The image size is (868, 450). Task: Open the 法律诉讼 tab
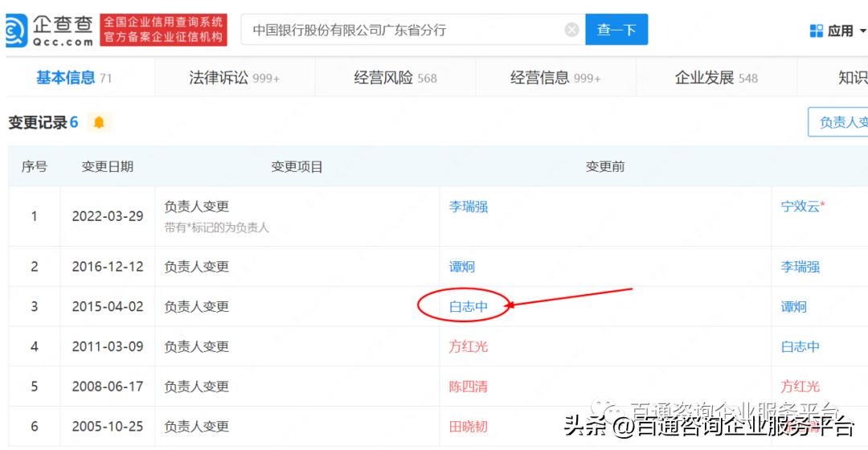pos(234,78)
